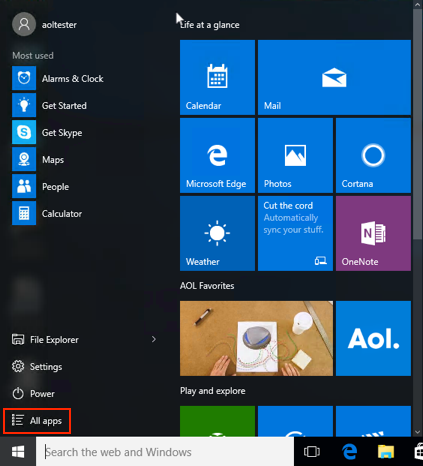Launch the OneNote tile
Viewport: 423px width, 466px height.
click(x=373, y=233)
